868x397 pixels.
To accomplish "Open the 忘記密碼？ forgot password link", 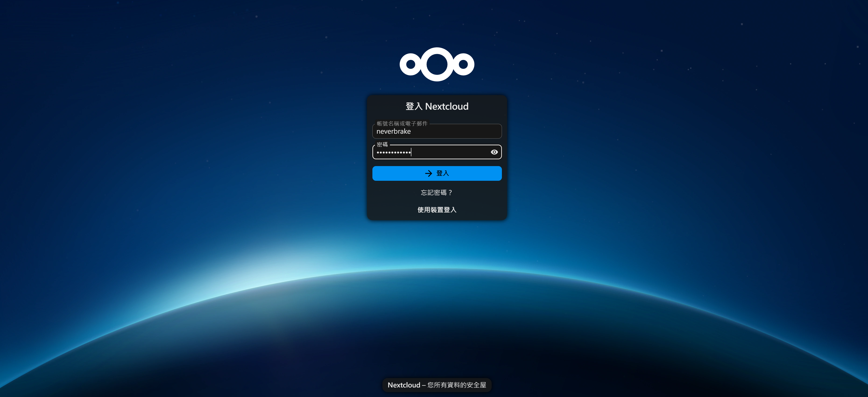I will tap(437, 193).
